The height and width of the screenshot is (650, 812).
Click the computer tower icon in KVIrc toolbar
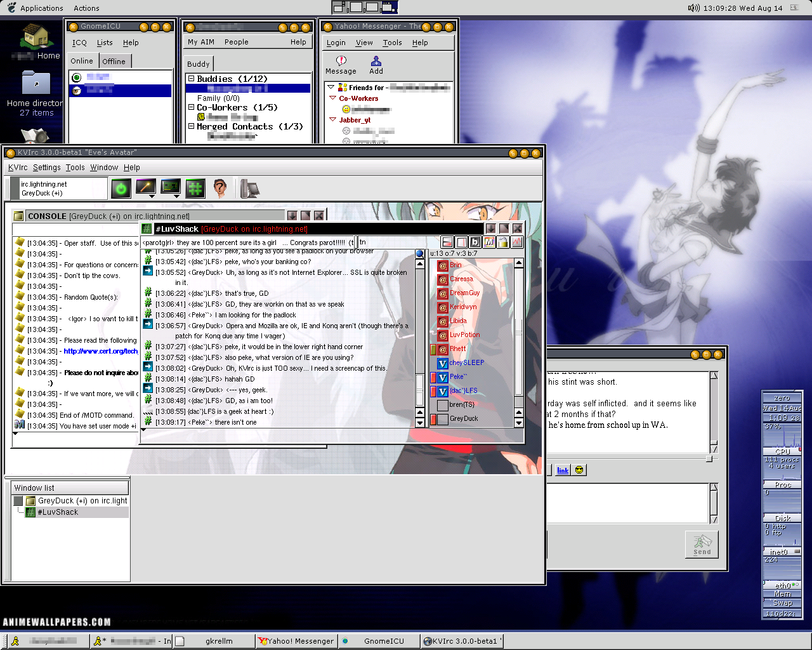[x=249, y=189]
